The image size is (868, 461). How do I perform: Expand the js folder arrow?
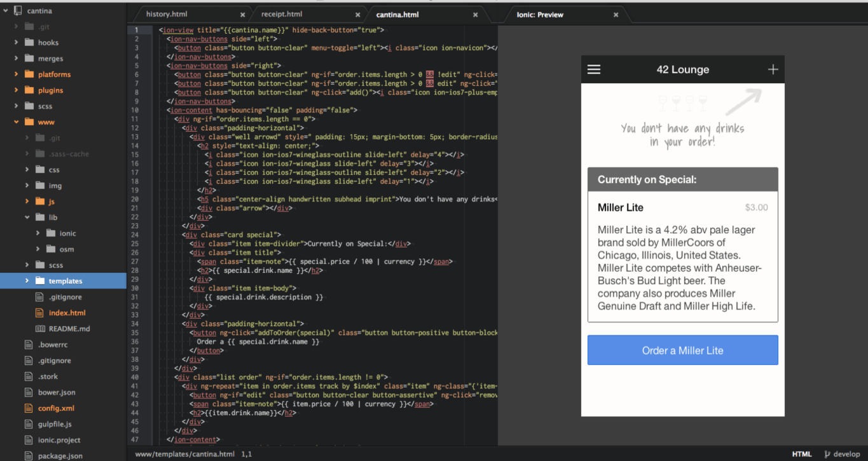pyautogui.click(x=27, y=202)
